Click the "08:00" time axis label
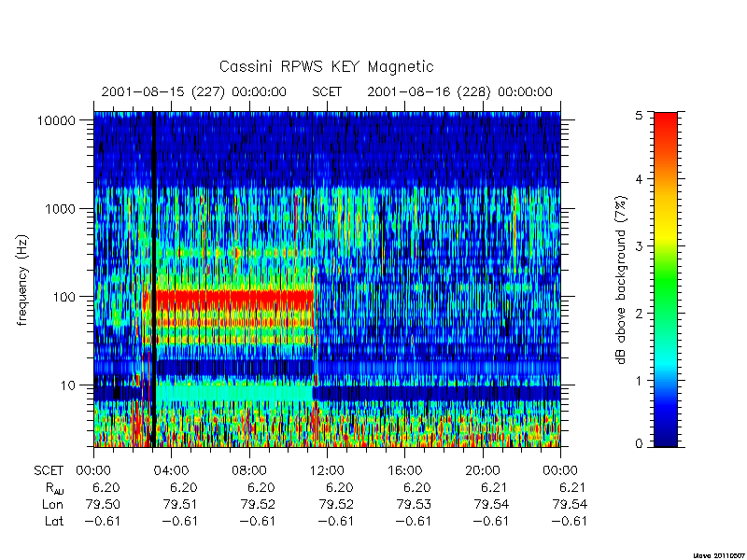The height and width of the screenshot is (560, 747). [249, 471]
